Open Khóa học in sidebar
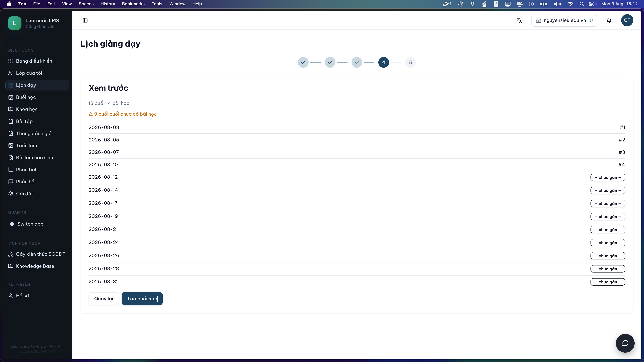The width and height of the screenshot is (644, 362). [37, 109]
